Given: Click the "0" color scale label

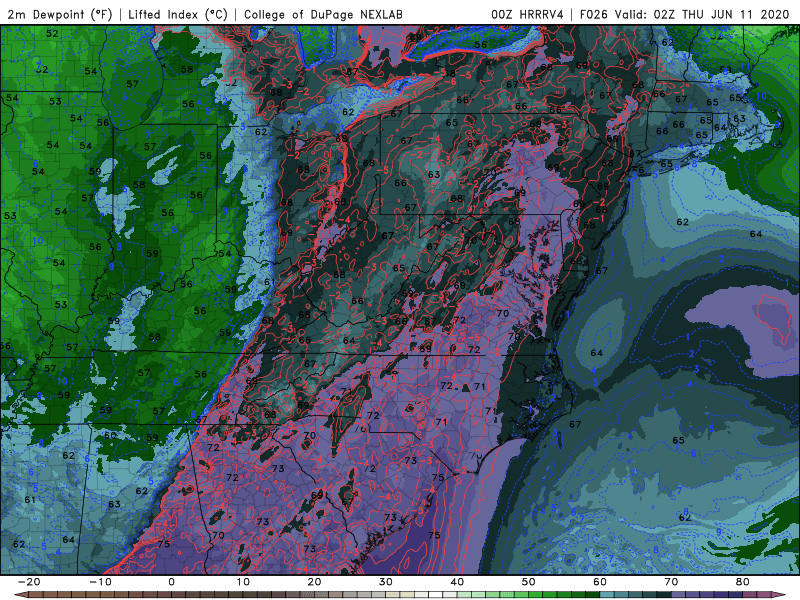Looking at the screenshot, I should click(171, 582).
